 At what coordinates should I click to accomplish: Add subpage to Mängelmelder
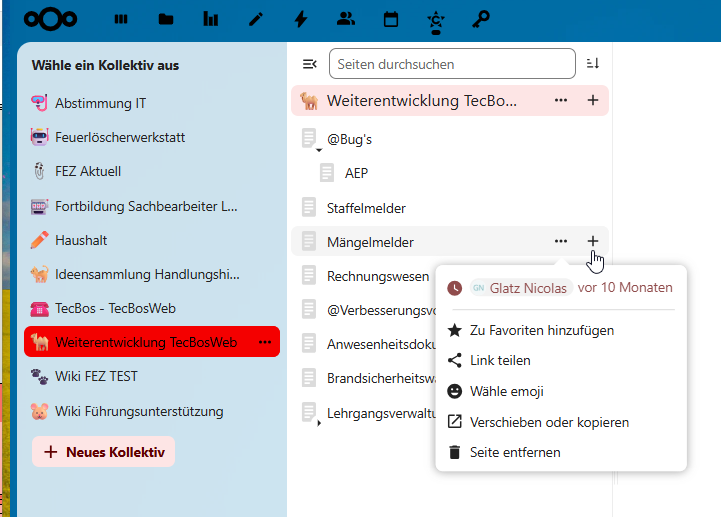tap(593, 241)
